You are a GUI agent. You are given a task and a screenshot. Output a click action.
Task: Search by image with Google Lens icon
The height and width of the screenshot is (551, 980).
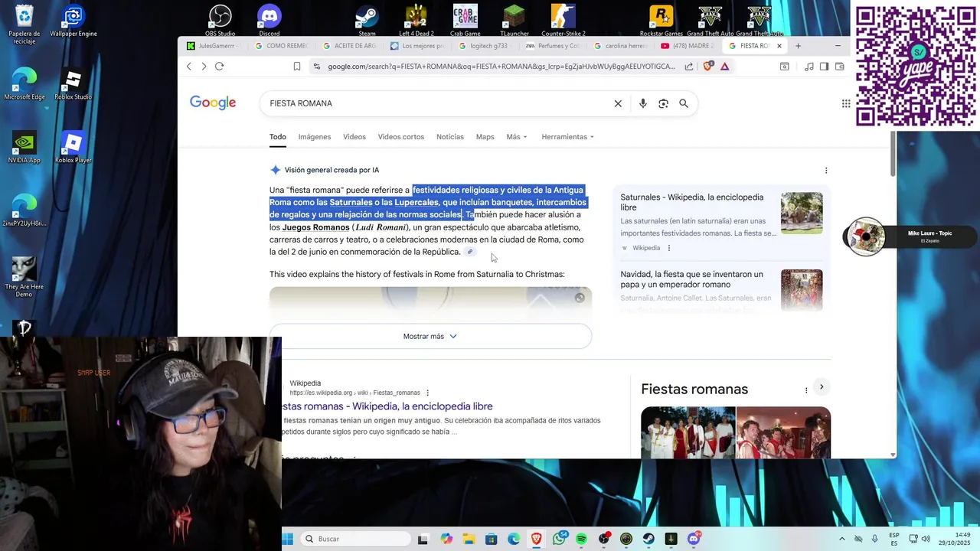(663, 103)
